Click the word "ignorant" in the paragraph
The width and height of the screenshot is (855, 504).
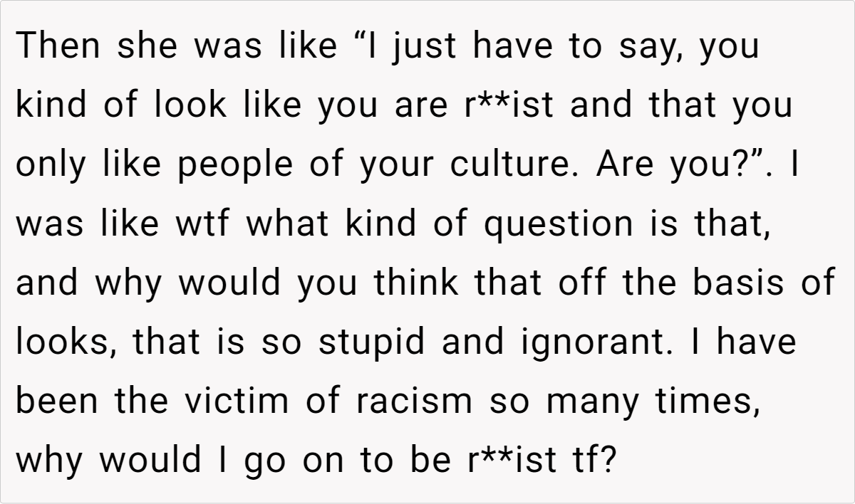563,343
